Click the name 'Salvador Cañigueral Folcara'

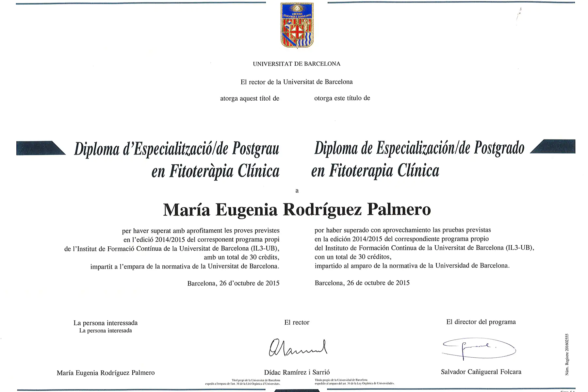(481, 372)
